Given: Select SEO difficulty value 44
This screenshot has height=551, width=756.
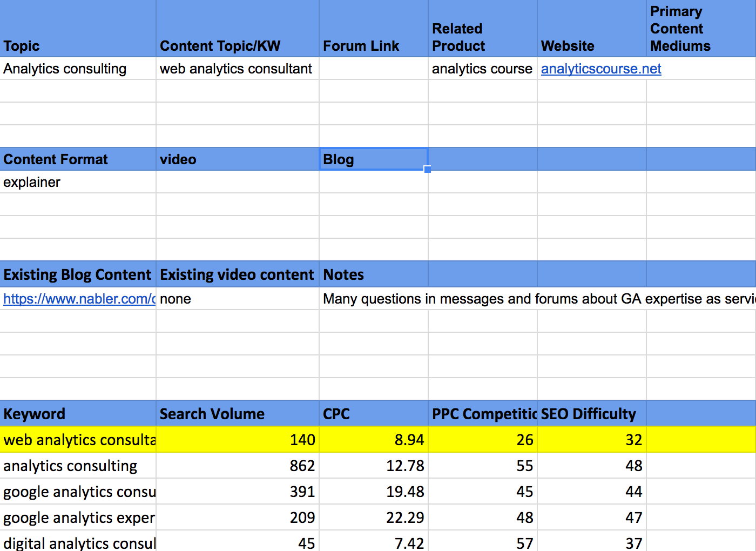Looking at the screenshot, I should 592,492.
